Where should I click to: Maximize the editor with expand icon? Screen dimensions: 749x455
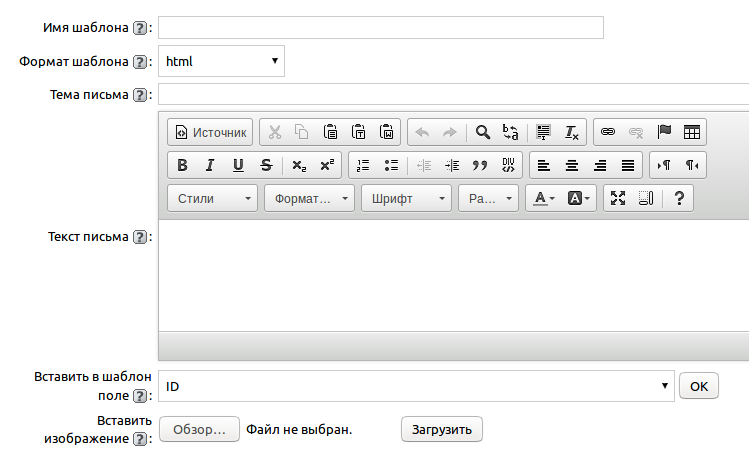tap(618, 198)
